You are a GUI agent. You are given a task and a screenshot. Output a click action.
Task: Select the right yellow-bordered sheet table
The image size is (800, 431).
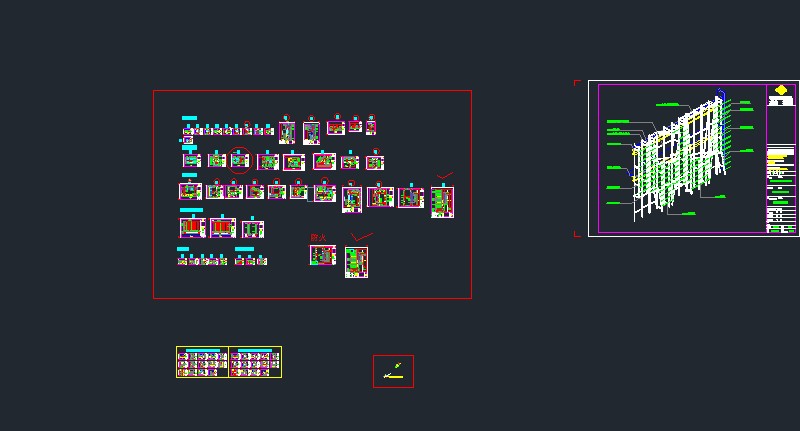tap(256, 362)
